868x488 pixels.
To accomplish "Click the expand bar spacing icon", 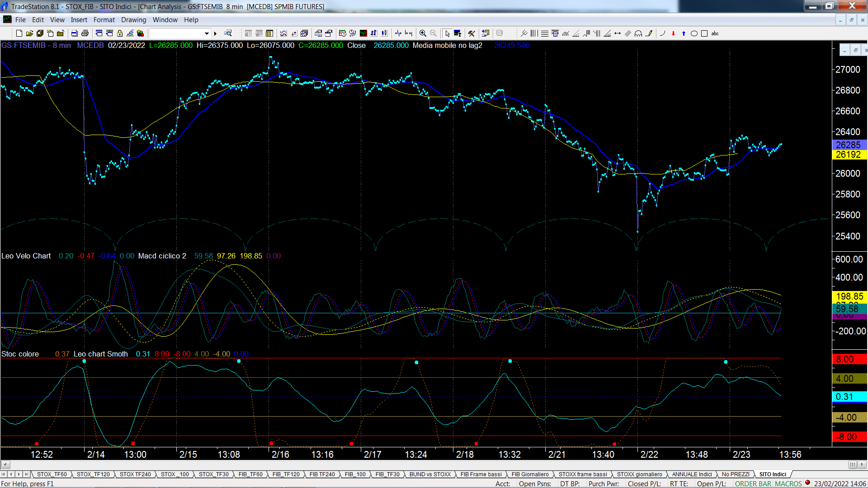I will click(x=409, y=33).
